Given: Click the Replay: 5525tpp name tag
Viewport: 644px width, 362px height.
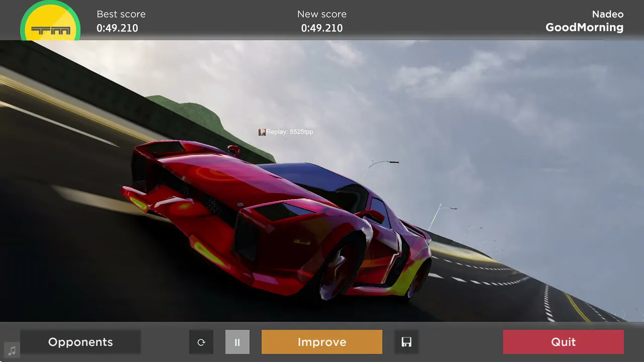Looking at the screenshot, I should tap(290, 132).
